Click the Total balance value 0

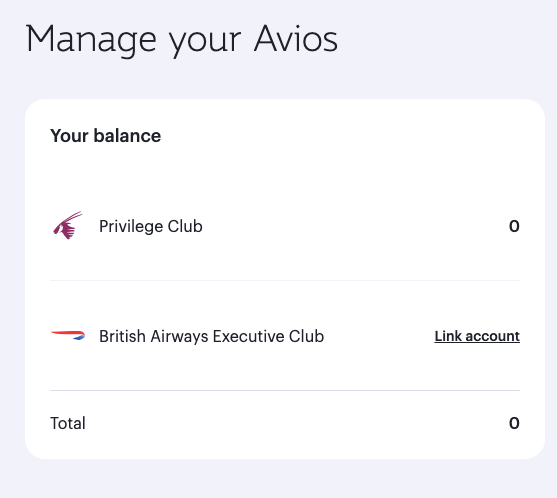click(514, 423)
